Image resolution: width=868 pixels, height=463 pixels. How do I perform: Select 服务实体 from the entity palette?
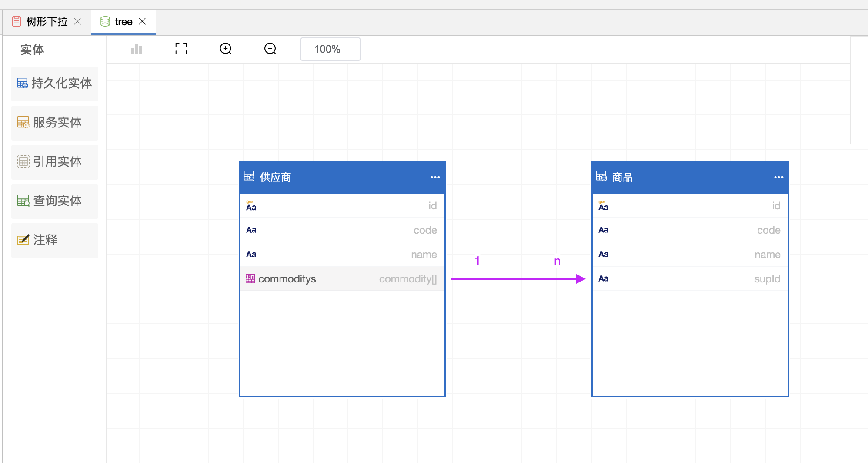[x=55, y=122]
